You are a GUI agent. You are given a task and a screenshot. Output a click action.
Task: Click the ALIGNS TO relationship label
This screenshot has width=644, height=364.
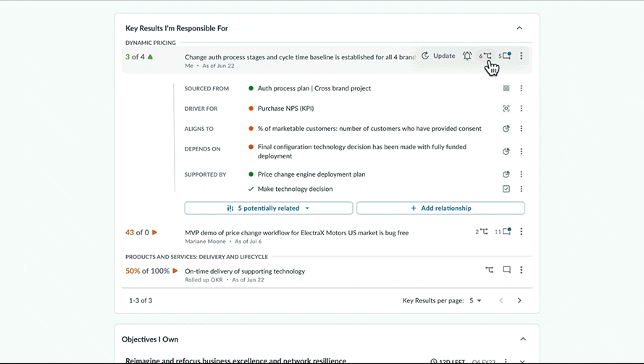click(198, 129)
